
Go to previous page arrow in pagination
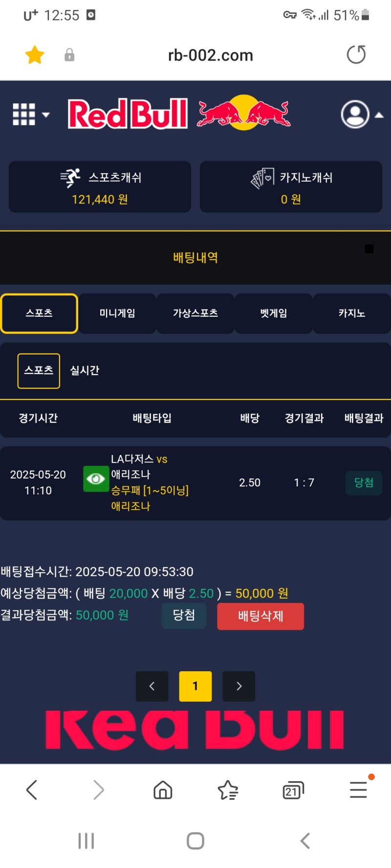(152, 686)
